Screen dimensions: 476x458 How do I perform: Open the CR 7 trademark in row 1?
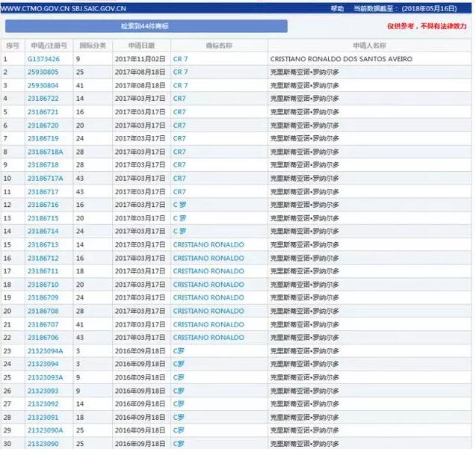pyautogui.click(x=180, y=59)
